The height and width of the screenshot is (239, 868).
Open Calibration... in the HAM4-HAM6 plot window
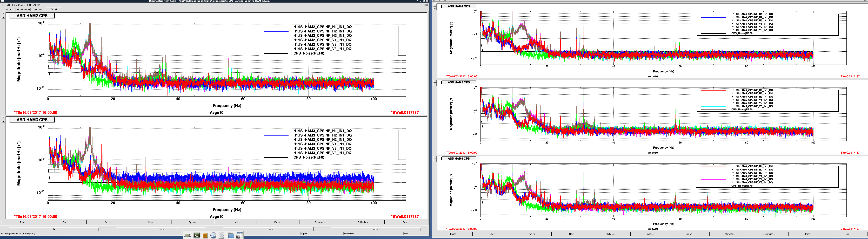768,234
